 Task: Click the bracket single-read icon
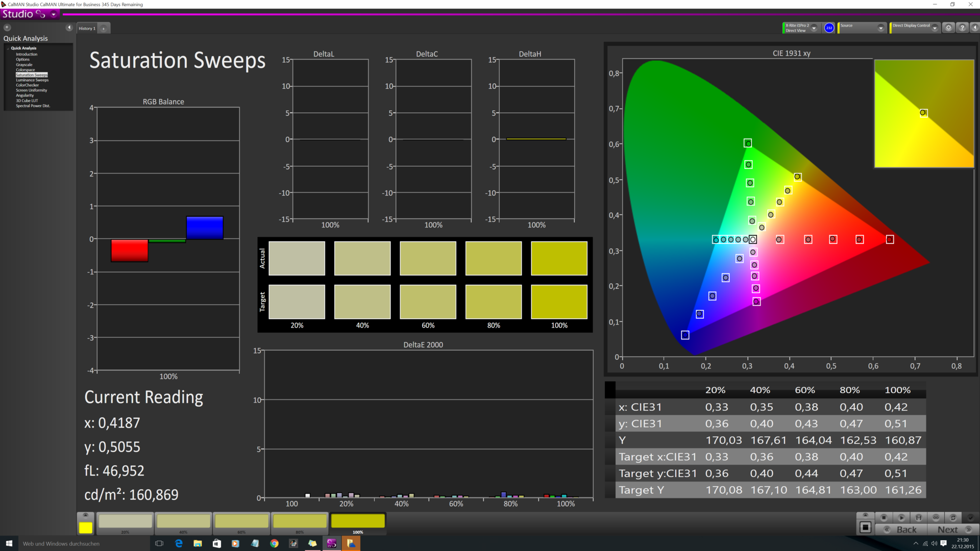[918, 517]
